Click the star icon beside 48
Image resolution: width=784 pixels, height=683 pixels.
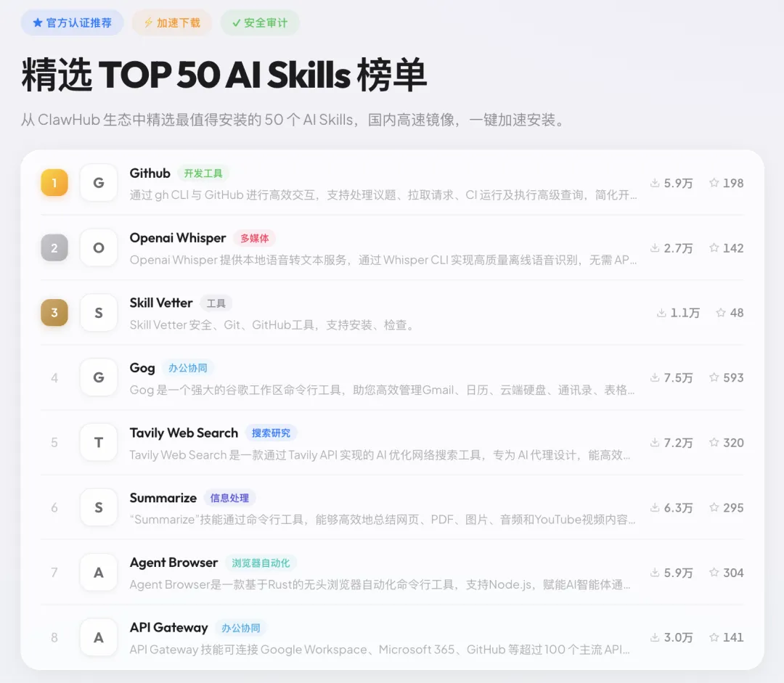721,313
